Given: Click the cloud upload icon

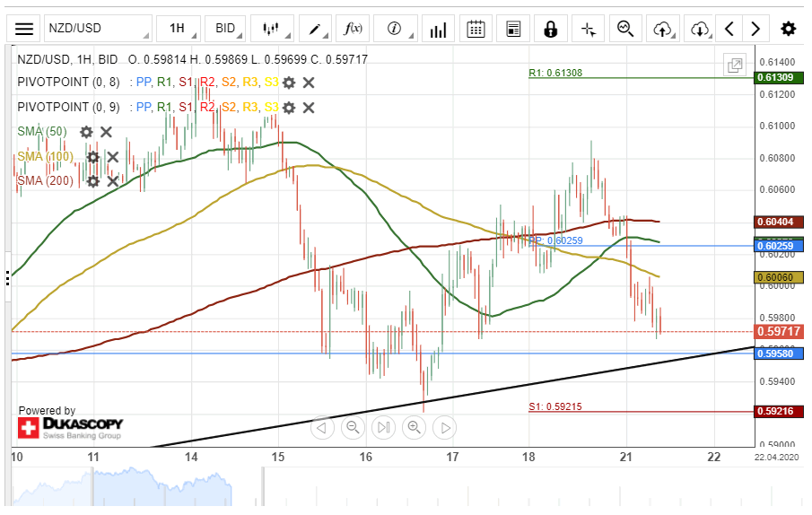Looking at the screenshot, I should tap(662, 29).
